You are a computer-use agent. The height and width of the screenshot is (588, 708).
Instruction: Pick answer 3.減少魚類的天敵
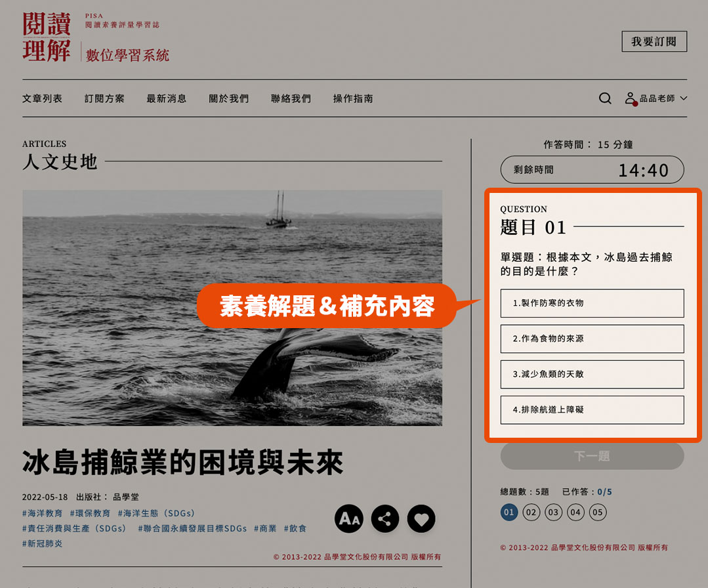click(592, 374)
